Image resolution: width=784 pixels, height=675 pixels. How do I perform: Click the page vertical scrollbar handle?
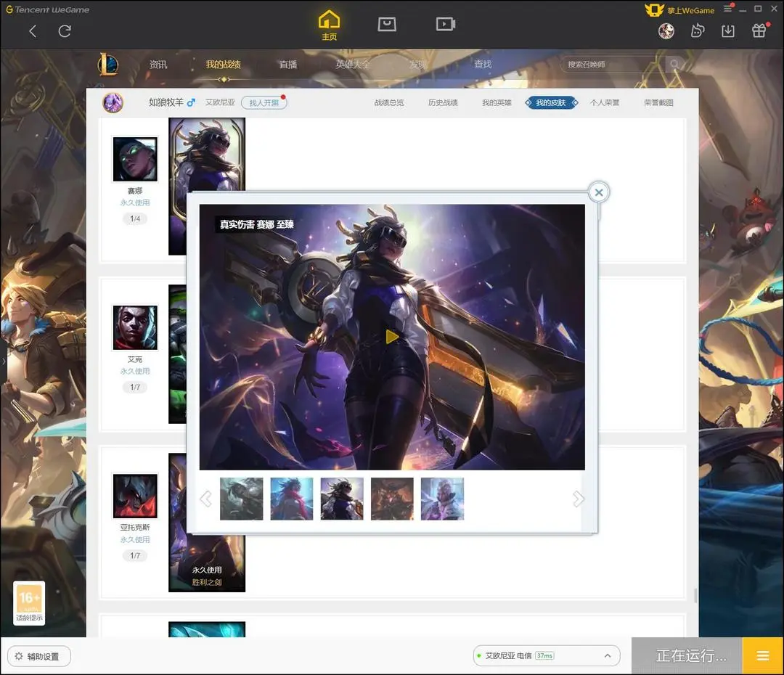click(x=695, y=595)
